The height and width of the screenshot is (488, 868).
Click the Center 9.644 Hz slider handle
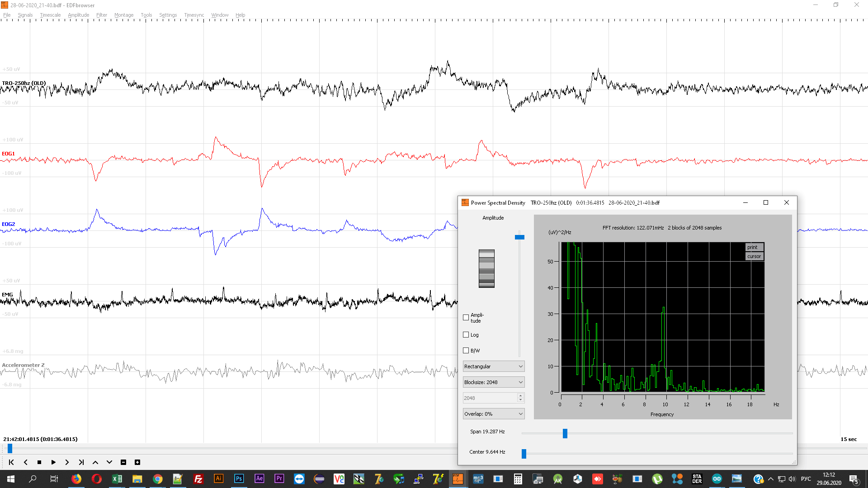click(524, 454)
